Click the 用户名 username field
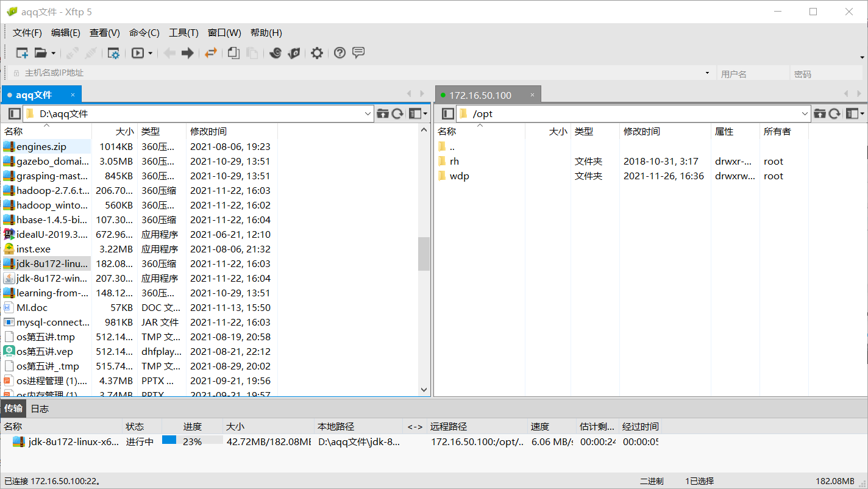This screenshot has height=489, width=868. click(753, 74)
